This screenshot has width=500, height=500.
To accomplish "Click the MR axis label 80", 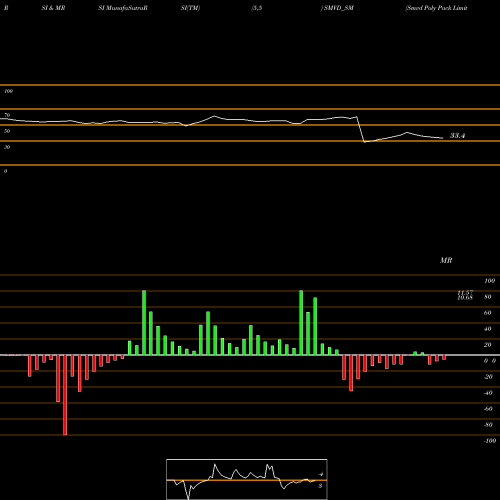I will 488,297.
